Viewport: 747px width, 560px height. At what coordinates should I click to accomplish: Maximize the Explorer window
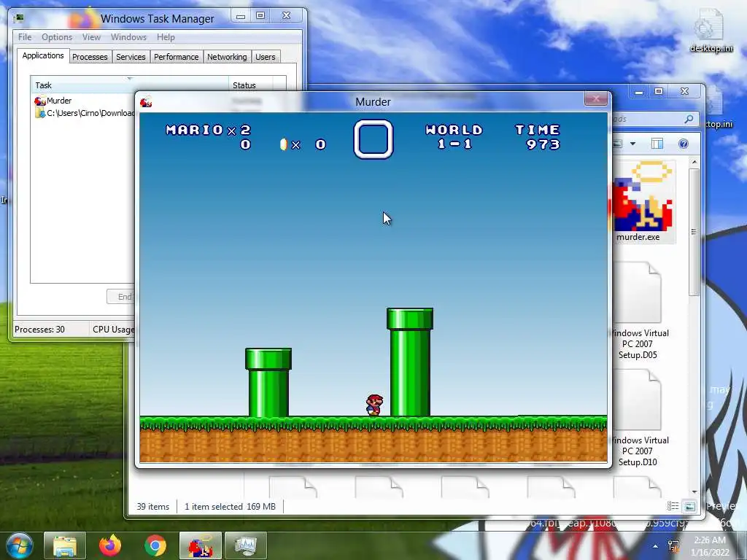tap(659, 91)
